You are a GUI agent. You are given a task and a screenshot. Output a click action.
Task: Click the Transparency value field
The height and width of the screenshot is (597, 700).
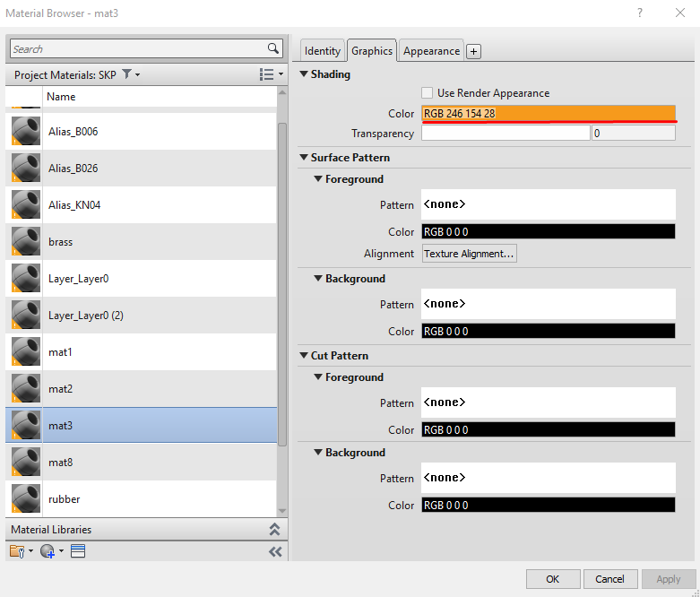(x=634, y=133)
